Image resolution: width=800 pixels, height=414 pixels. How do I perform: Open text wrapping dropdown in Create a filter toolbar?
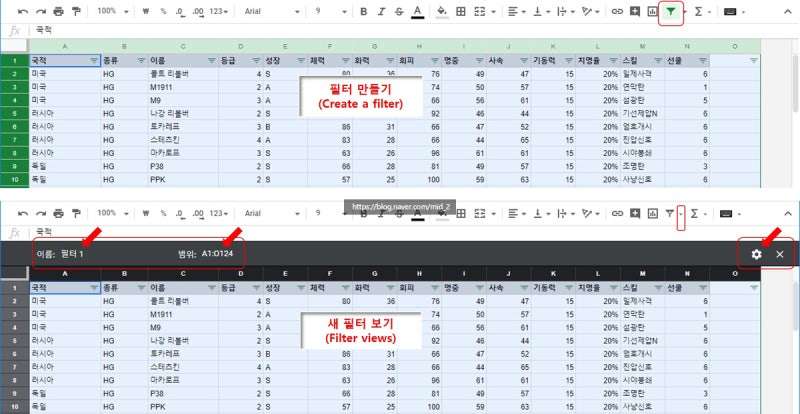click(x=565, y=11)
